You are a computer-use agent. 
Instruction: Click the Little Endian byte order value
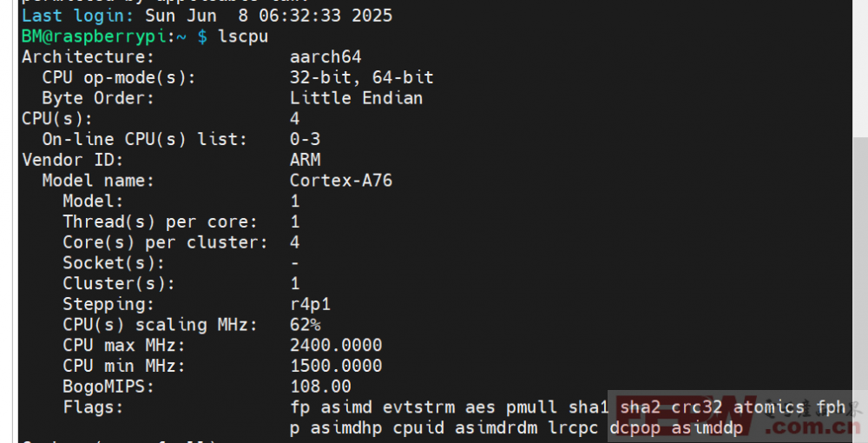coord(357,98)
